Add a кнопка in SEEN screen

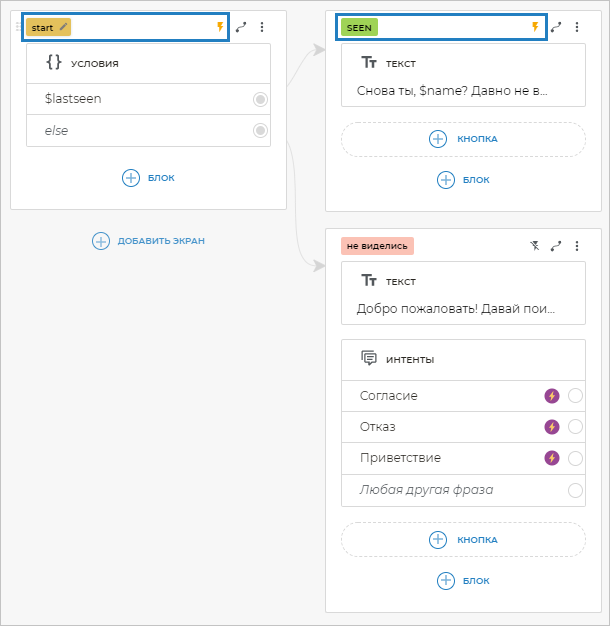[463, 139]
